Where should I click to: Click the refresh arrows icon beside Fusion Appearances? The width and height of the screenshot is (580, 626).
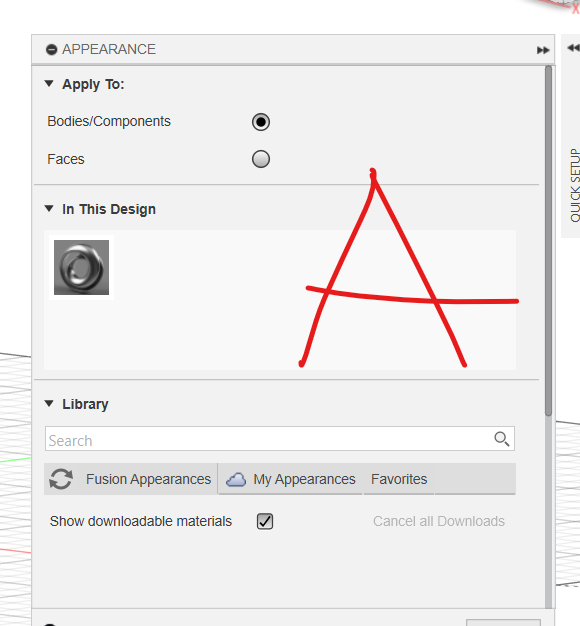(x=61, y=479)
